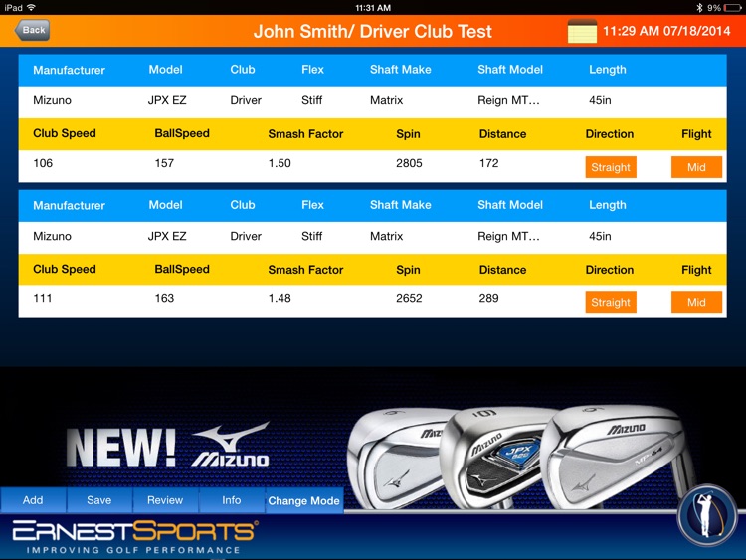Tap Mid flight button in 172 distance row

click(696, 167)
